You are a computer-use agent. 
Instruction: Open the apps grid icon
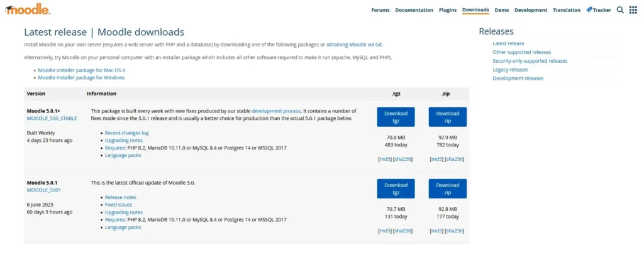click(x=633, y=10)
